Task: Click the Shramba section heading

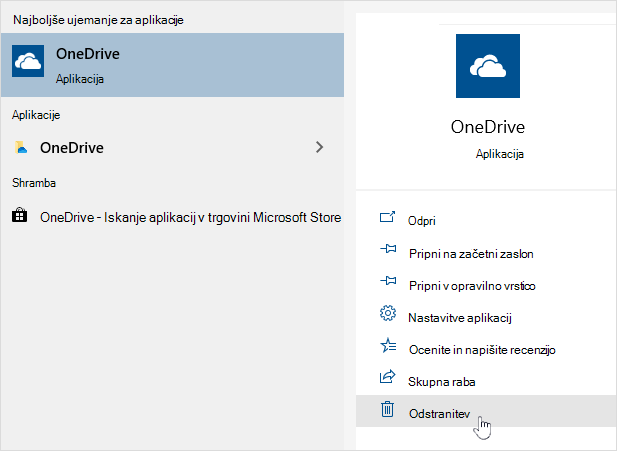Action: (x=34, y=183)
